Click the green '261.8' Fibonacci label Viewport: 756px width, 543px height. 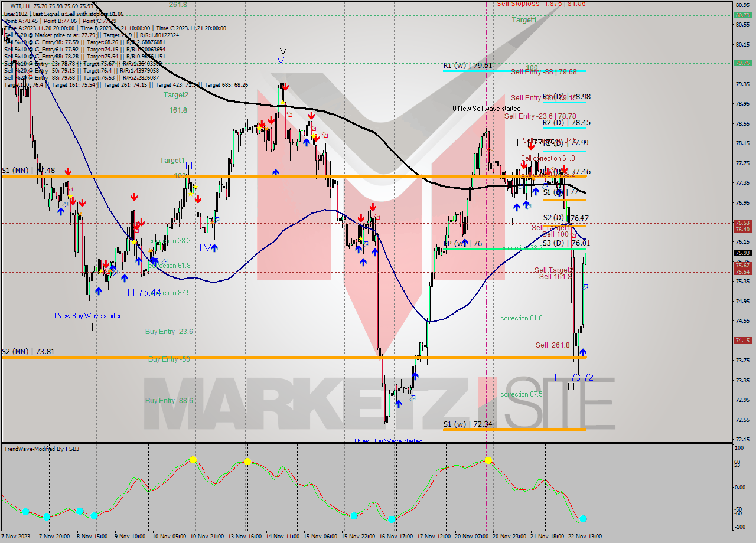(178, 4)
